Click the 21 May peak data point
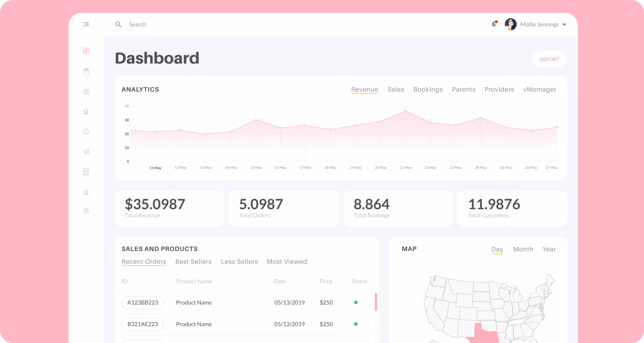Image resolution: width=644 pixels, height=343 pixels. (x=405, y=111)
